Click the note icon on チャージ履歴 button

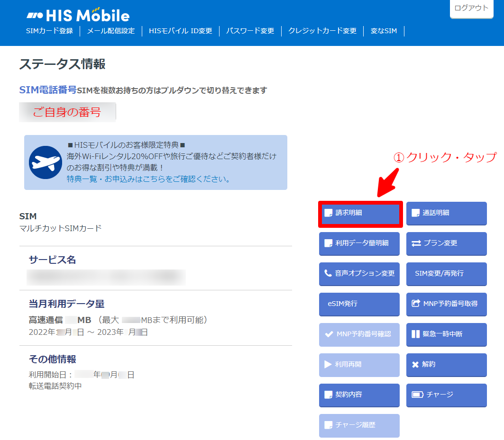[328, 425]
